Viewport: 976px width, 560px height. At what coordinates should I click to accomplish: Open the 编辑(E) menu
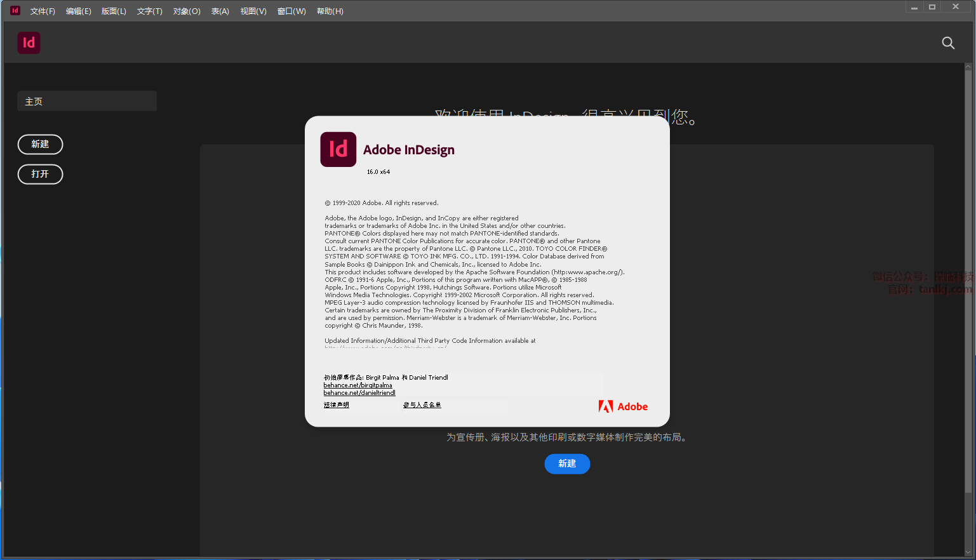pos(79,11)
